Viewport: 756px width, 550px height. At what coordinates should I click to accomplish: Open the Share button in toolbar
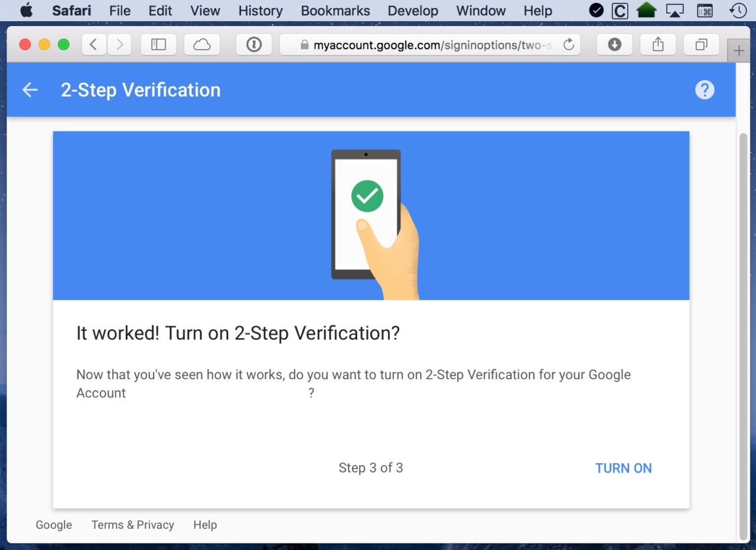(658, 44)
